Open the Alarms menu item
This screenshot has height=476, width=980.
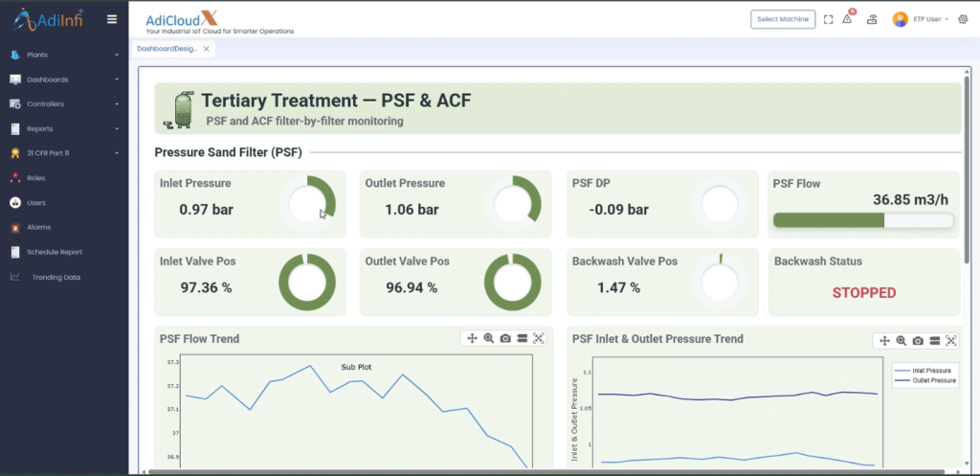click(x=38, y=228)
